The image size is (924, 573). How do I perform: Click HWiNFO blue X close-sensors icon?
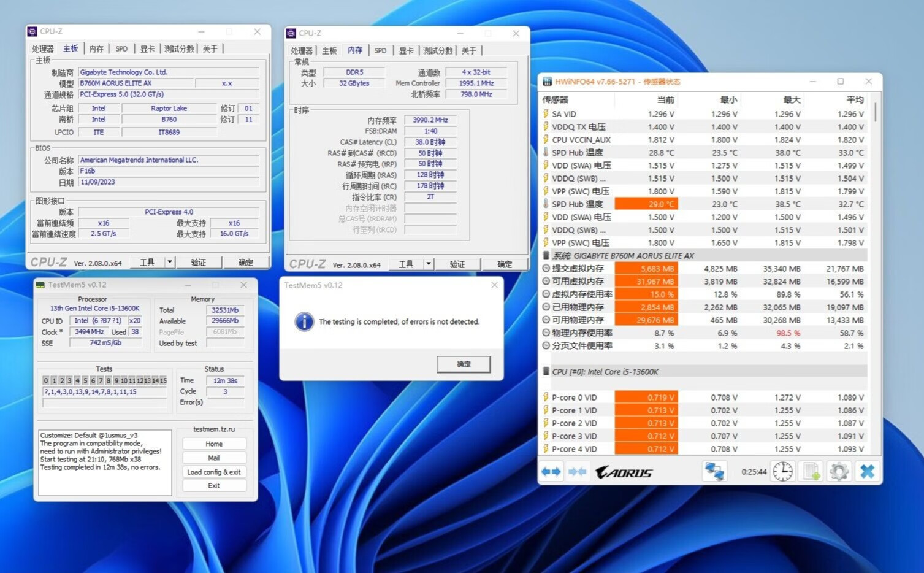(867, 471)
